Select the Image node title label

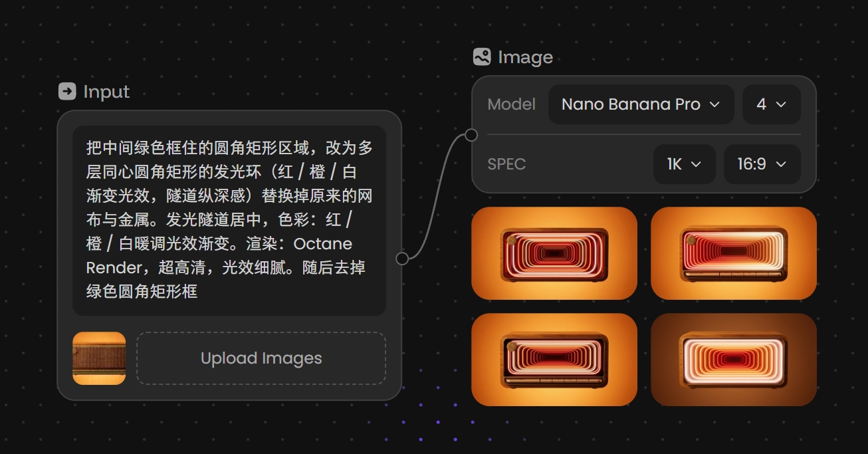coord(526,58)
